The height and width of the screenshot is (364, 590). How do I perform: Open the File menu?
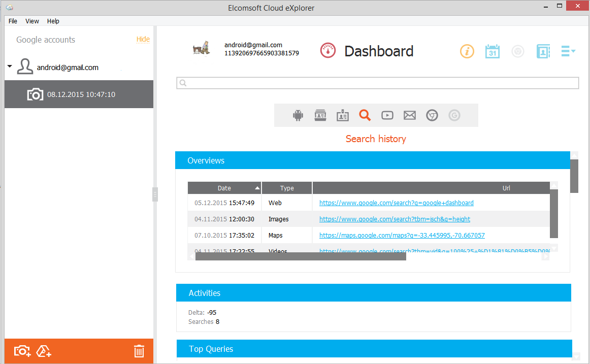tap(13, 21)
